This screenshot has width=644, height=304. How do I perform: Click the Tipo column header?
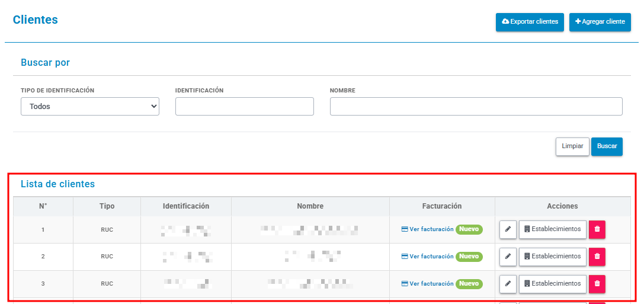coord(107,206)
